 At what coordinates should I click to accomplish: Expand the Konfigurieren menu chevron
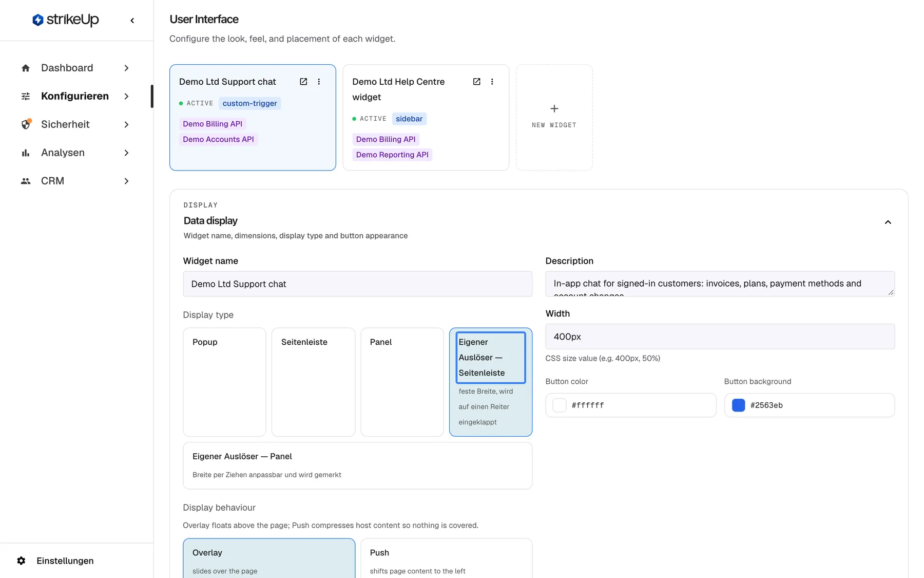tap(126, 96)
